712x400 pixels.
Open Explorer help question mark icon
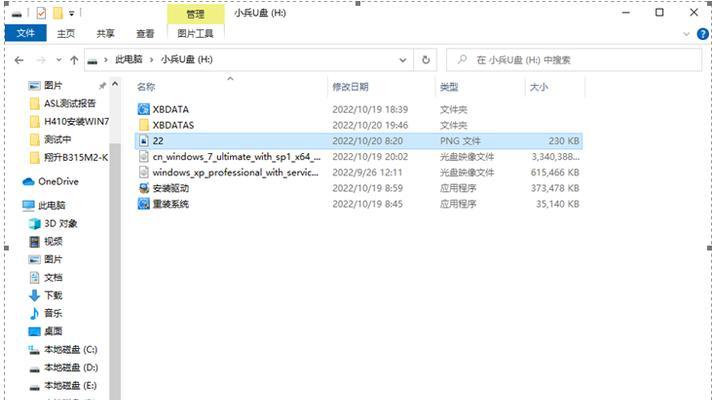703,34
